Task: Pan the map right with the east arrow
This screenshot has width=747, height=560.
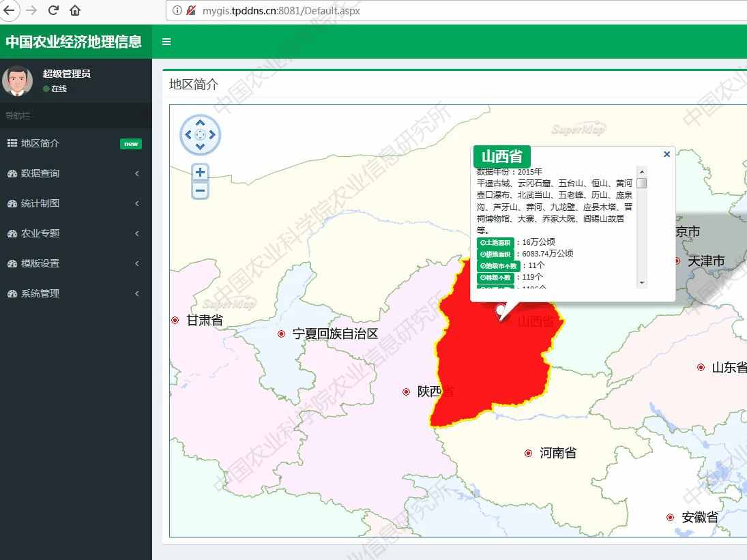Action: click(212, 135)
